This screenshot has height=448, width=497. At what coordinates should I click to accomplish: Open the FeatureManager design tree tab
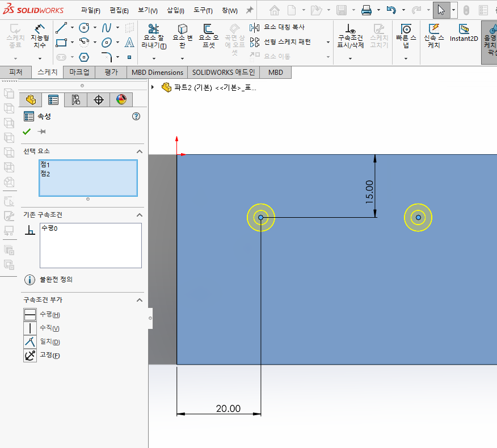pos(31,100)
